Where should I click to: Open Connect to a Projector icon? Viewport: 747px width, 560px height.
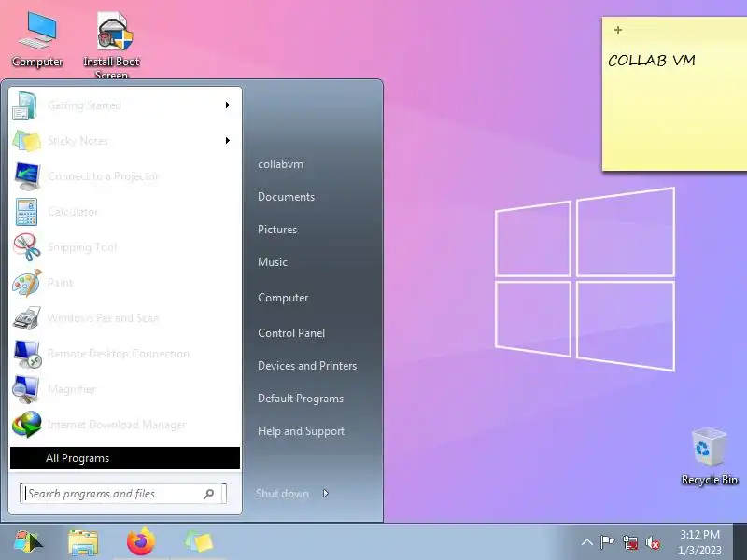point(27,176)
